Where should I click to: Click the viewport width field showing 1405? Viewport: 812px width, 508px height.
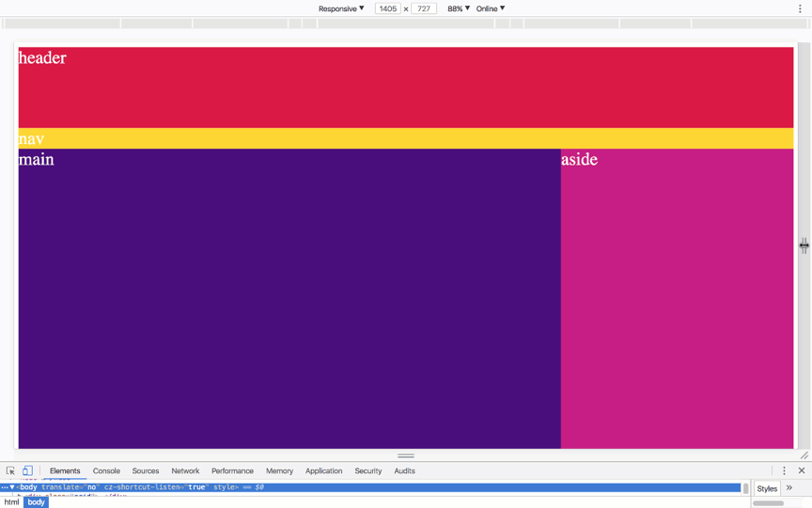tap(387, 8)
